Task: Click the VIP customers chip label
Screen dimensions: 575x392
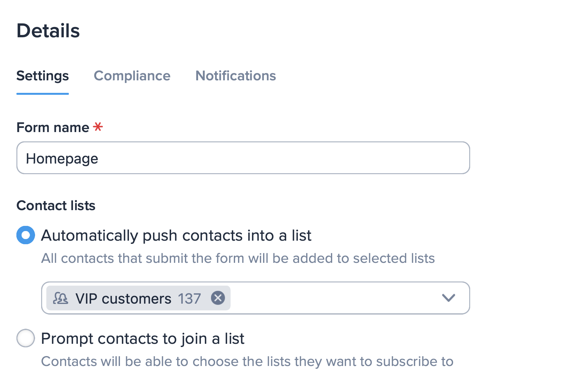Action: 123,299
